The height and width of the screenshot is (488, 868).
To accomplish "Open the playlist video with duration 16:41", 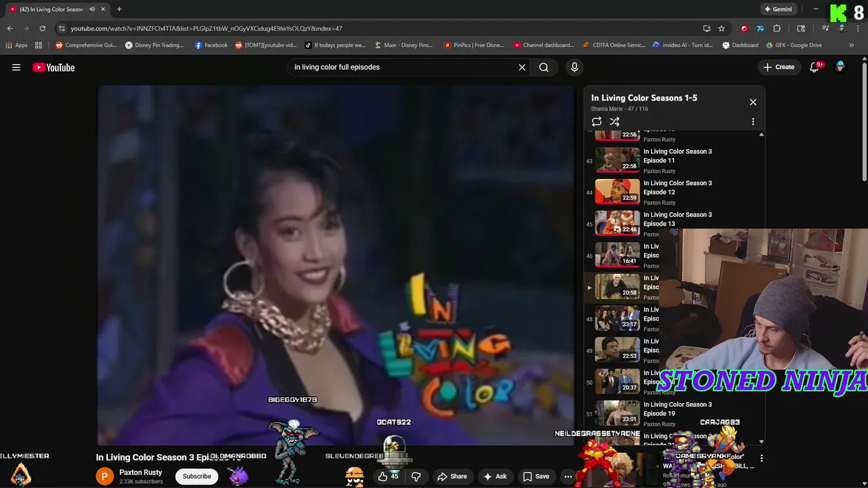I will pos(617,255).
